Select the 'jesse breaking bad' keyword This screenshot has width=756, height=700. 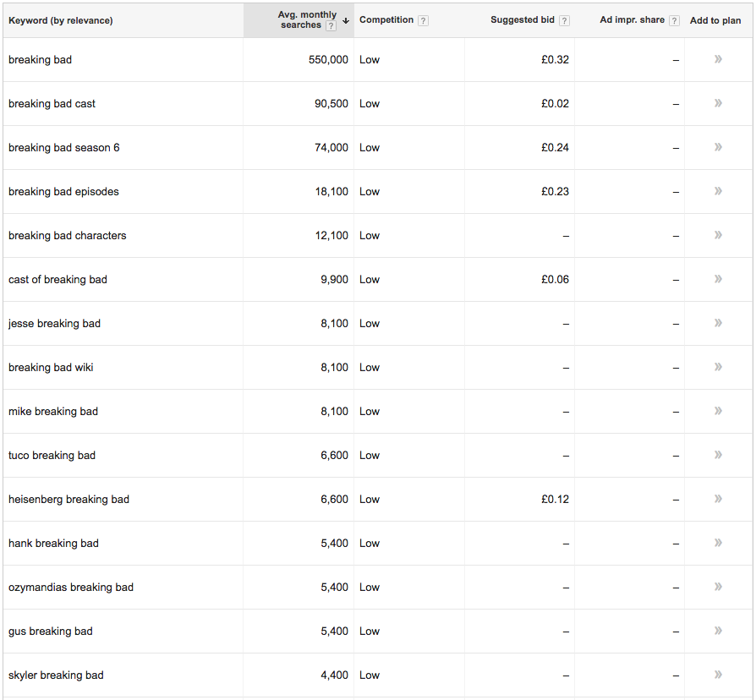point(54,324)
